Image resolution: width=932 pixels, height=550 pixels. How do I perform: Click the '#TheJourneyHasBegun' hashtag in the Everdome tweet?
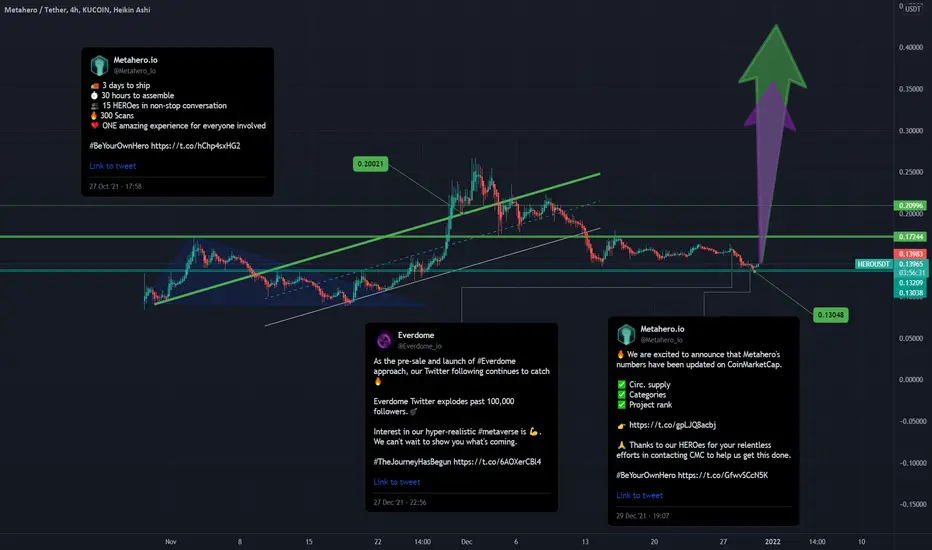[x=412, y=462]
